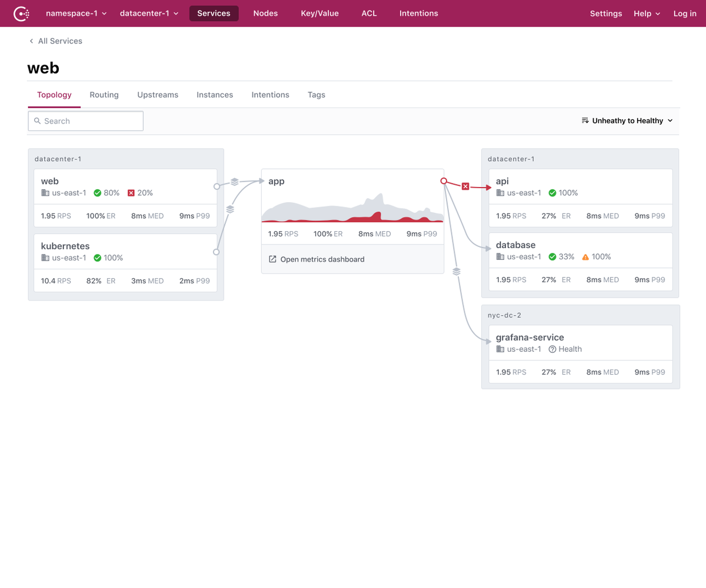Image resolution: width=706 pixels, height=588 pixels.
Task: Click the 2ms P99 value in kubernetes card
Action: pyautogui.click(x=195, y=281)
